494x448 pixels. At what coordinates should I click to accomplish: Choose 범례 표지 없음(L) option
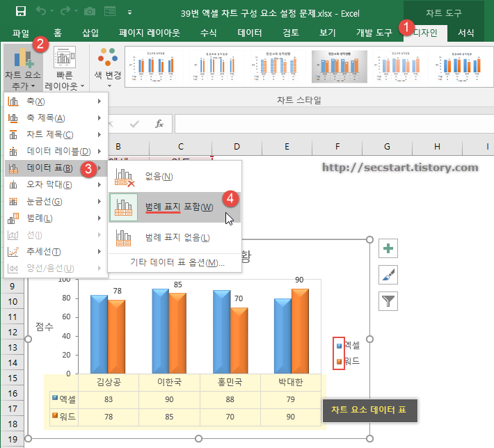(175, 238)
